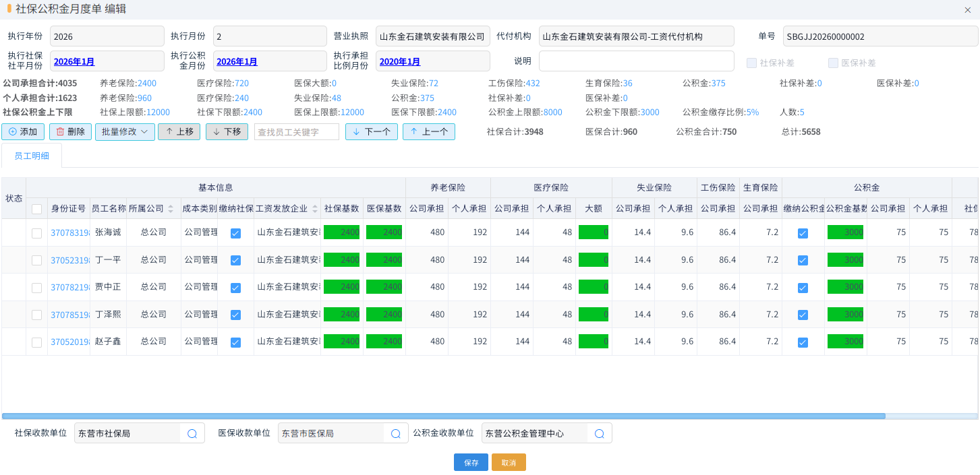Viewport: 980px width, 475px height.
Task: Expand the 批量修改 dropdown
Action: 125,131
